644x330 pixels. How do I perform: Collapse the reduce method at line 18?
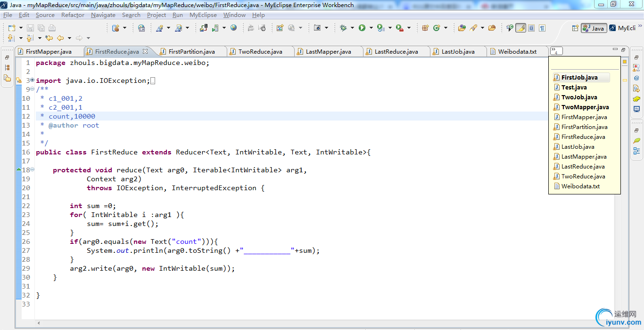(x=33, y=170)
